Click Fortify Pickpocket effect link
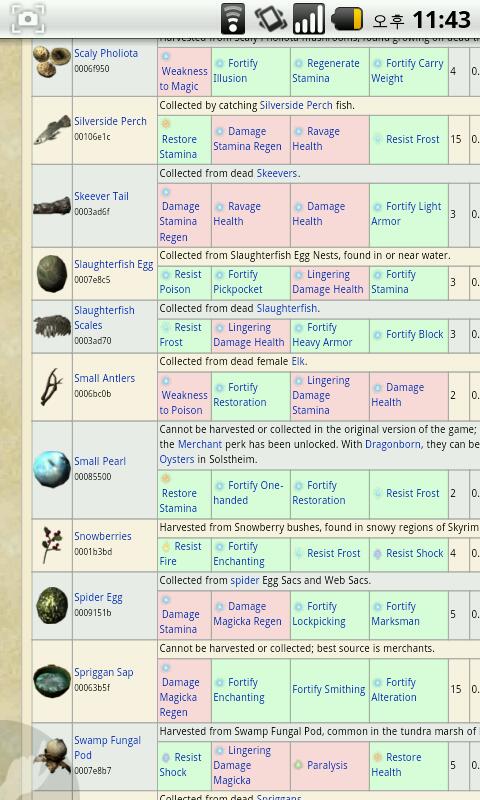 coord(238,282)
